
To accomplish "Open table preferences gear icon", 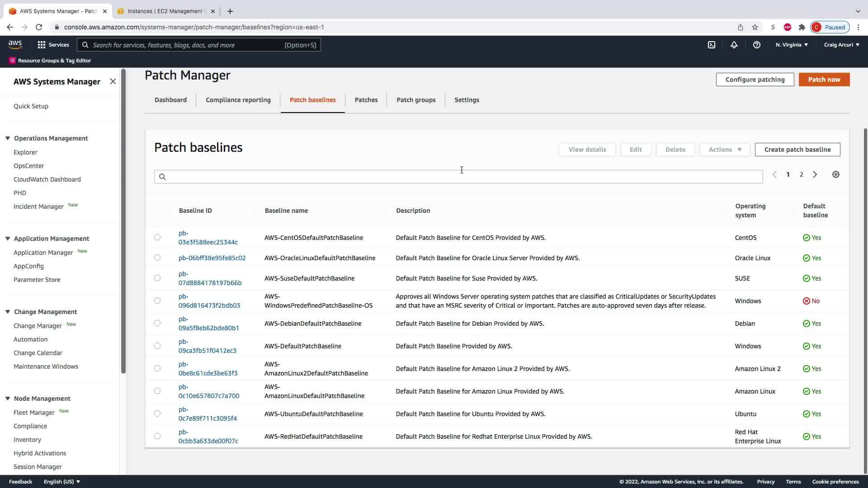I will pyautogui.click(x=836, y=174).
